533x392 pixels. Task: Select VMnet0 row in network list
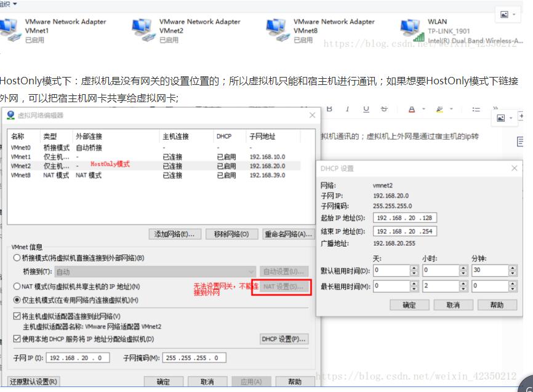(x=154, y=148)
